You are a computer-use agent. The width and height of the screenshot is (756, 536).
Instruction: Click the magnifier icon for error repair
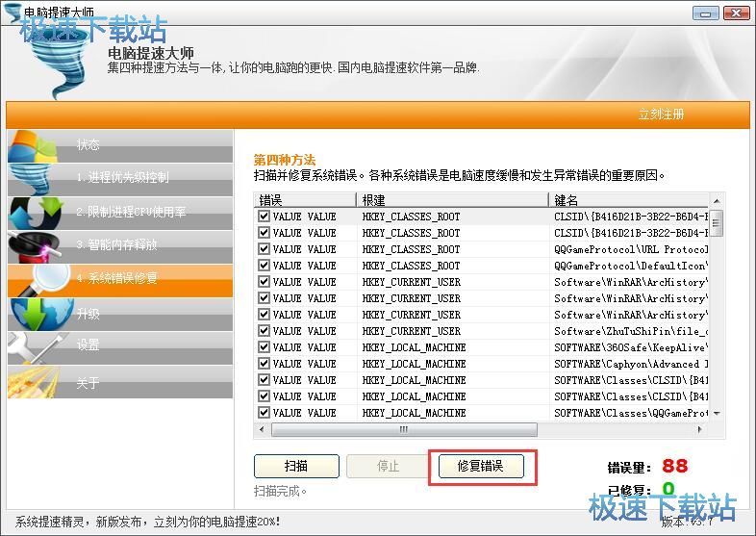[x=46, y=280]
